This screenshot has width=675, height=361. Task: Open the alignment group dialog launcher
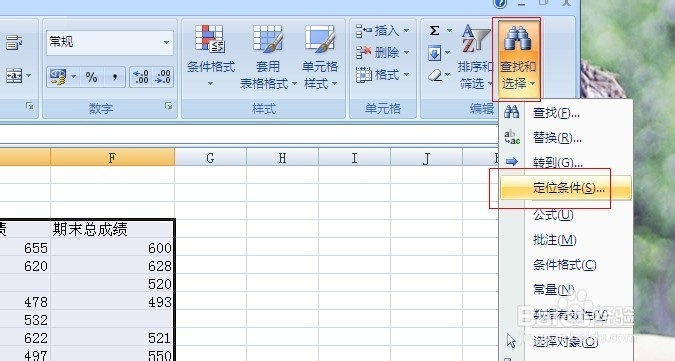[x=29, y=106]
